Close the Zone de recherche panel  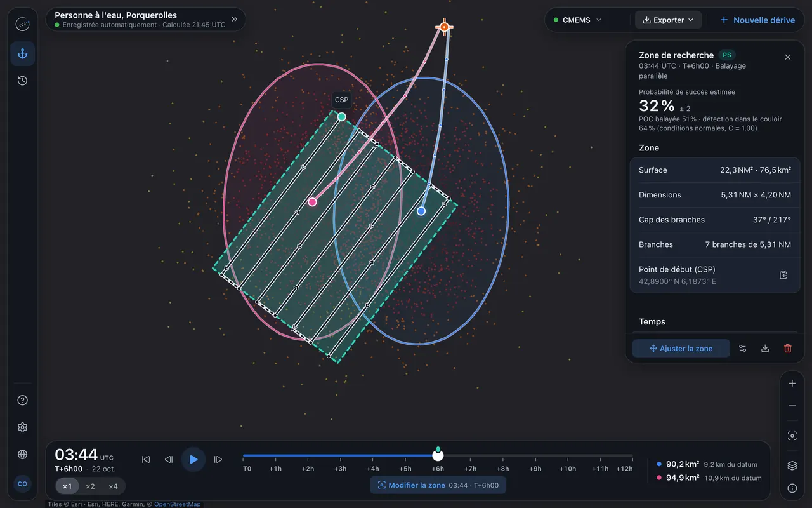click(788, 57)
